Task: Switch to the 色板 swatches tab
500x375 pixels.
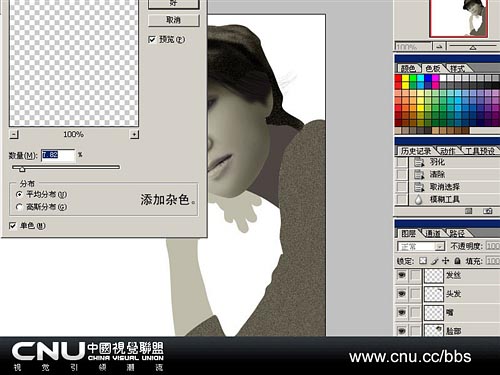Action: [x=433, y=69]
